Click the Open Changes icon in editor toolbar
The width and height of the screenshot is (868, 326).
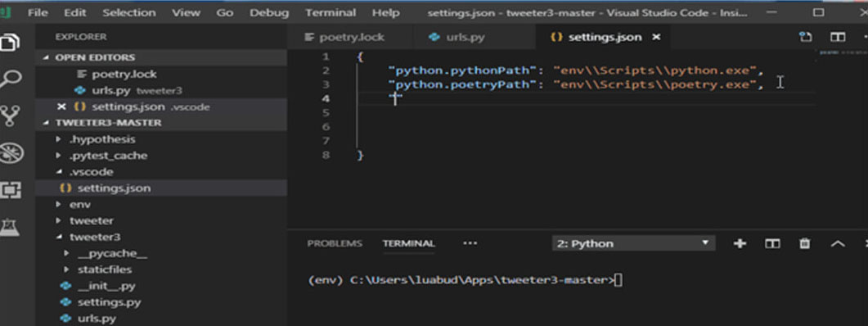coord(806,37)
